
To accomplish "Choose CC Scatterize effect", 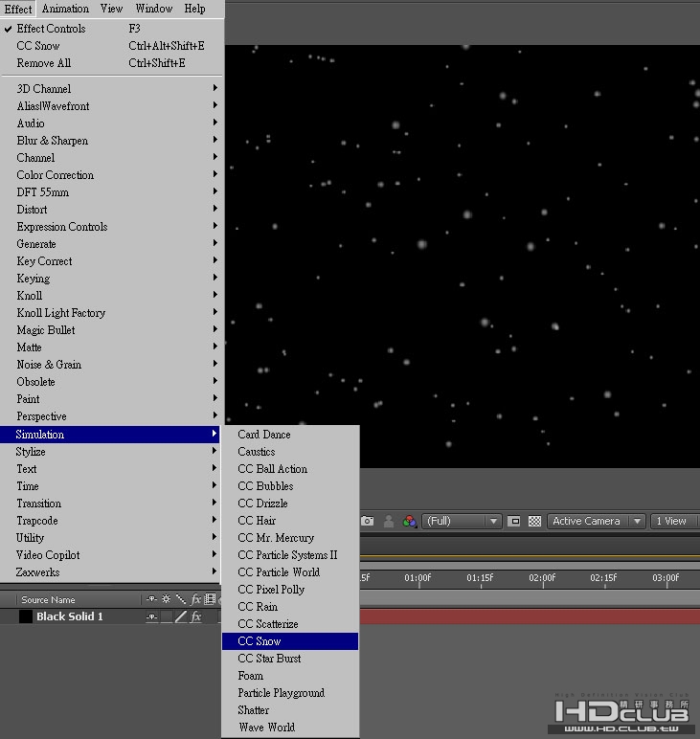I will (290, 623).
